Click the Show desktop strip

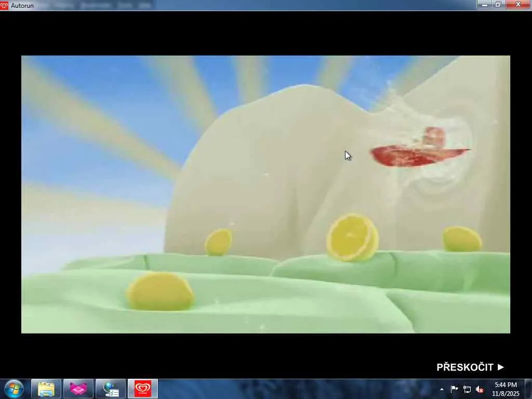click(x=528, y=389)
